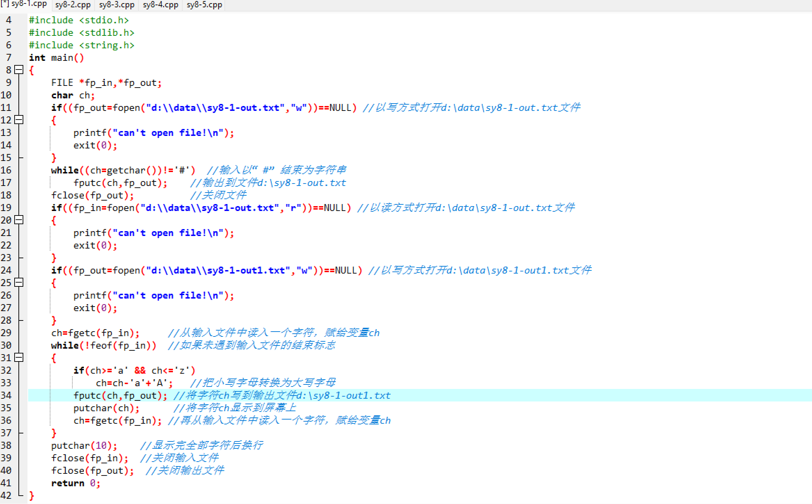Click line number 4 in the gutter
Image resolution: width=812 pixels, height=504 pixels.
(8, 20)
